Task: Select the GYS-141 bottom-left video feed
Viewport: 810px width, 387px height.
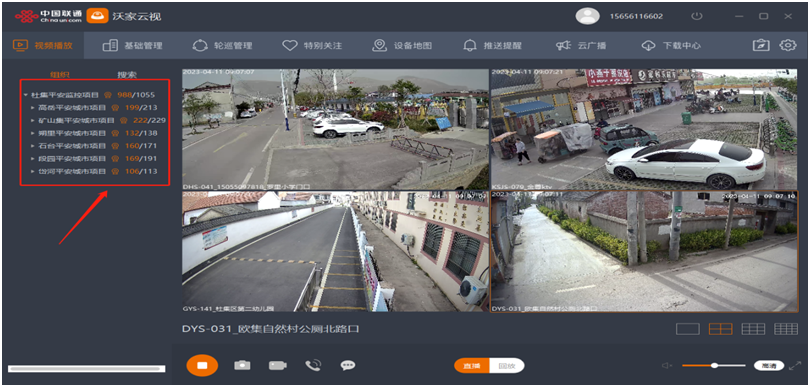Action: tap(335, 252)
